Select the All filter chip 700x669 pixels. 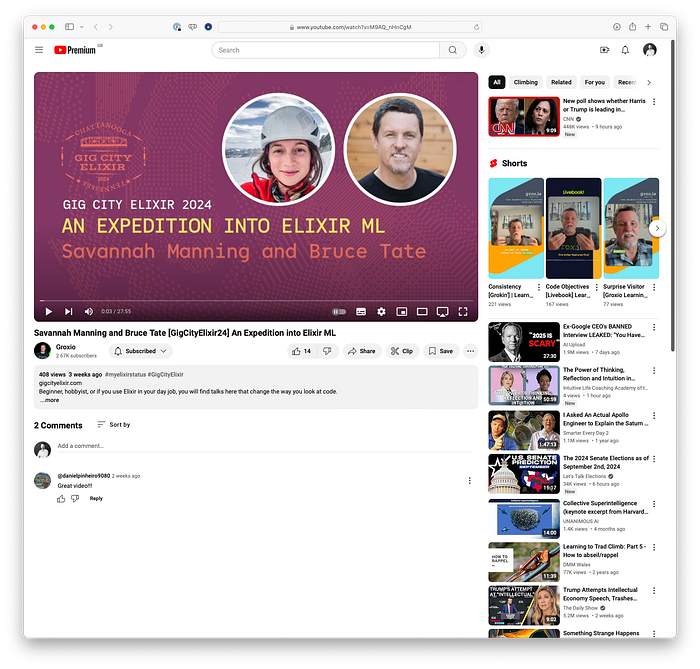pyautogui.click(x=497, y=82)
